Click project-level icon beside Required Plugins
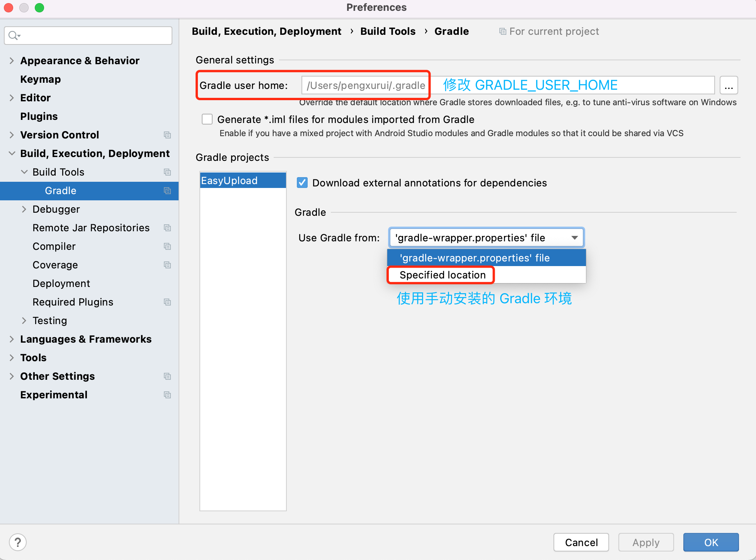This screenshot has height=560, width=756. [167, 302]
